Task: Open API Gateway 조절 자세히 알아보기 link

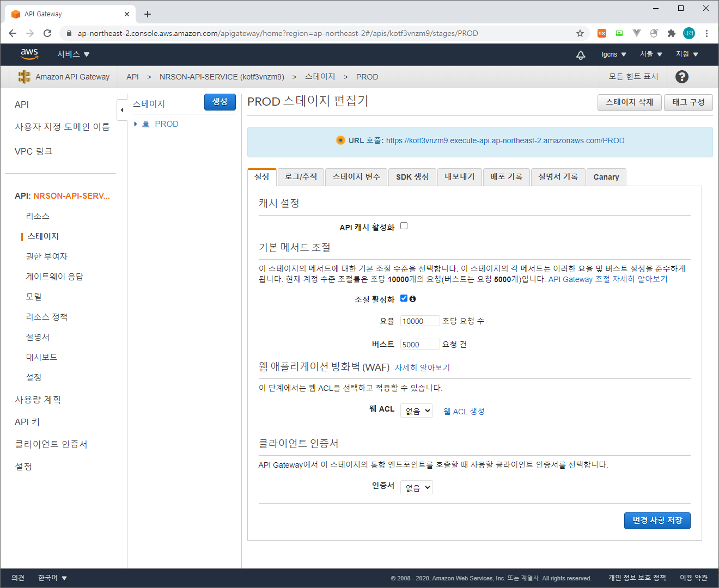Action: pos(608,279)
